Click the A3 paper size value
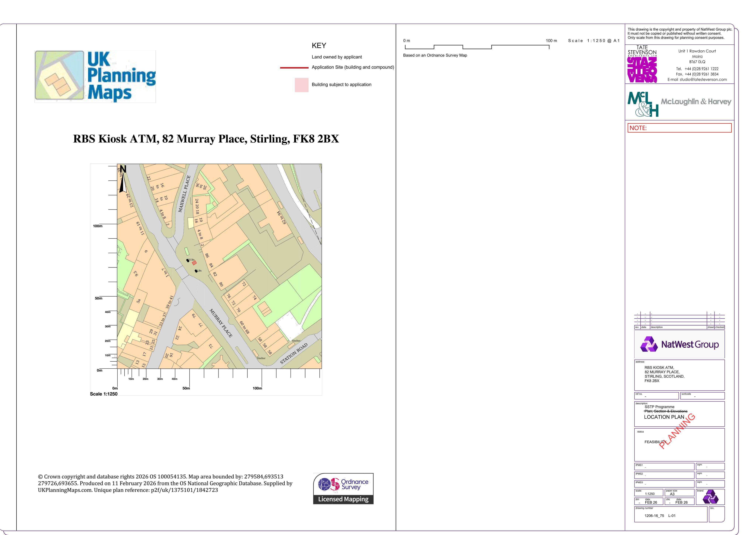This screenshot has height=535, width=756. click(672, 494)
